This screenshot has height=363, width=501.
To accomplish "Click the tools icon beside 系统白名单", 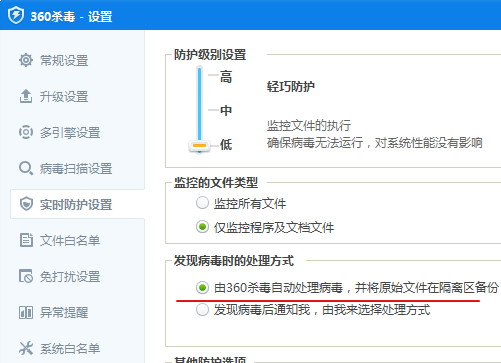I will [x=26, y=348].
